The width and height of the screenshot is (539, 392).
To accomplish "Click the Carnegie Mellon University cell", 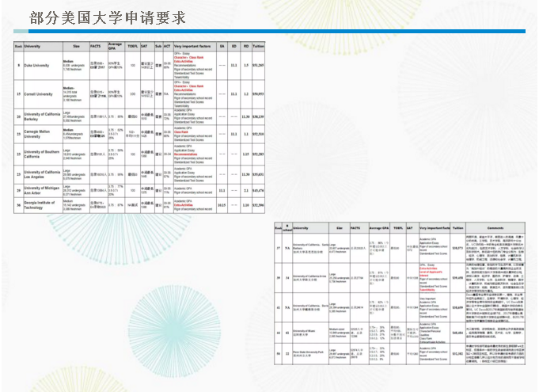I will pos(41,134).
